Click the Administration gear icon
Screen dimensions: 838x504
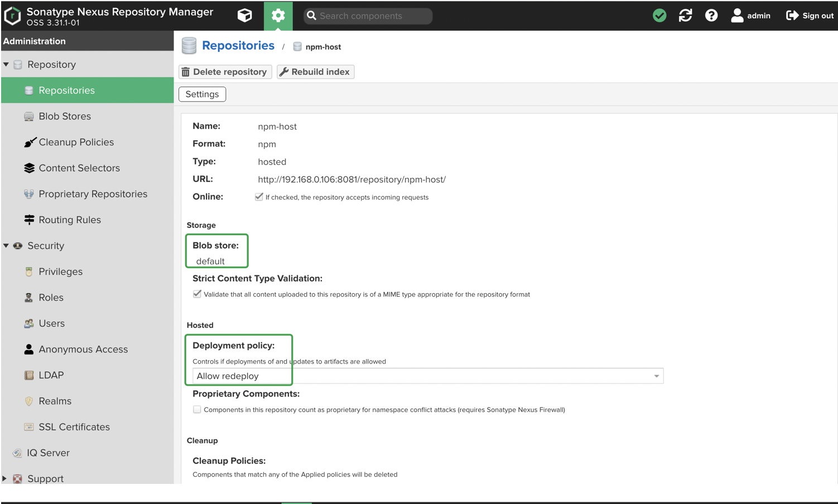pos(278,16)
